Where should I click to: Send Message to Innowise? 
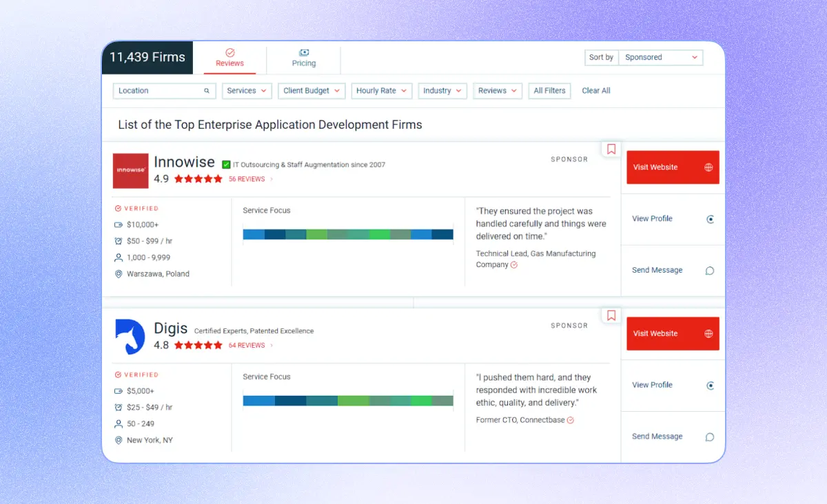[657, 271]
